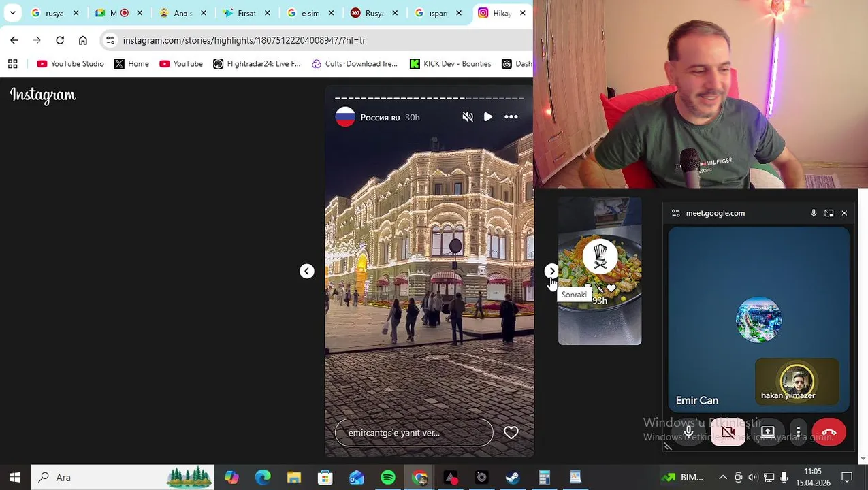Show hidden system tray icons

(723, 477)
